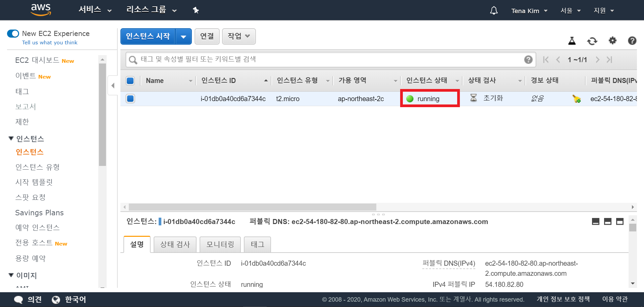The image size is (644, 307).
Task: Open table settings gear icon
Action: tap(612, 41)
